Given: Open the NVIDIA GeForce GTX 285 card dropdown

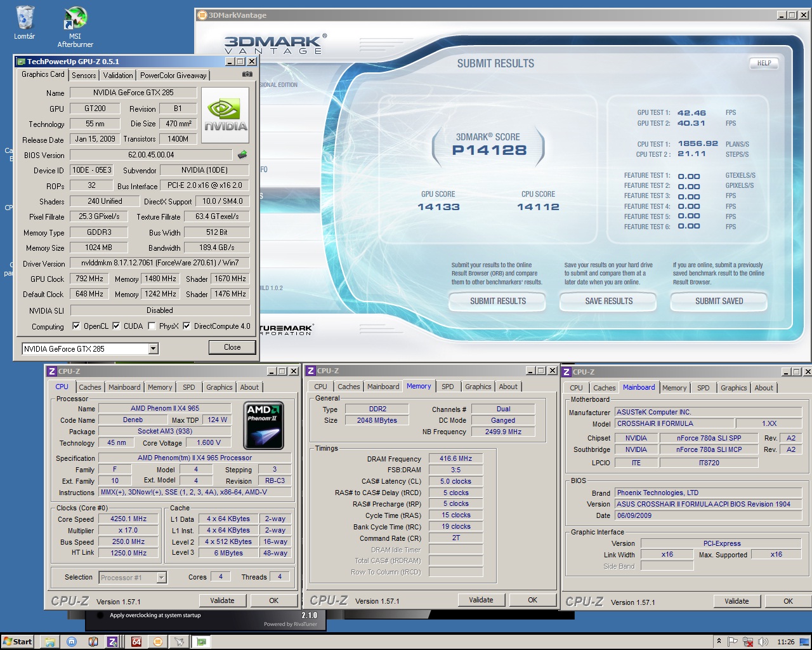Looking at the screenshot, I should (x=153, y=348).
